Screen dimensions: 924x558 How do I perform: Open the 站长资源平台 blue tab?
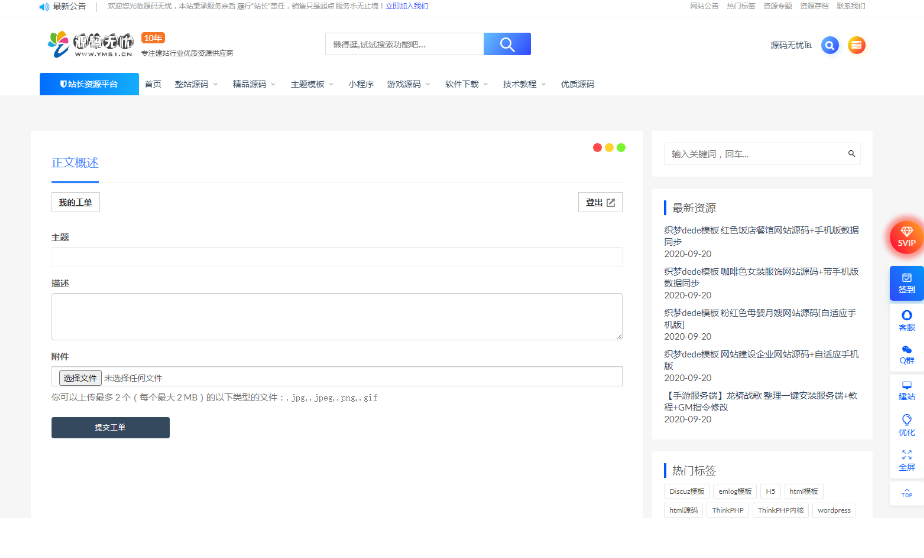(x=89, y=84)
